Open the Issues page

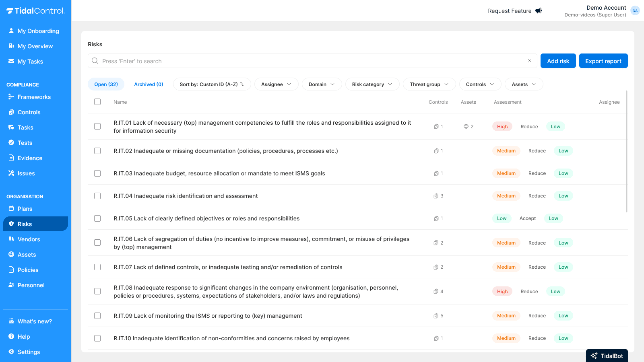point(27,173)
